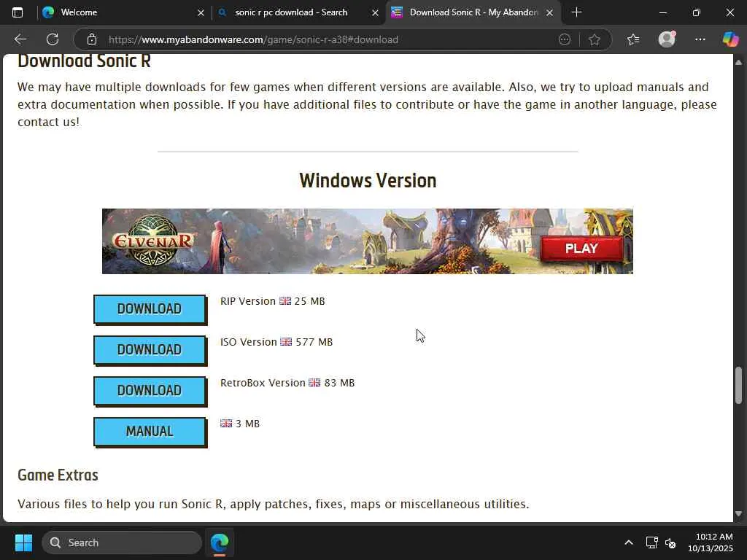747x560 pixels.
Task: Click the Windows Version heading
Action: (368, 181)
